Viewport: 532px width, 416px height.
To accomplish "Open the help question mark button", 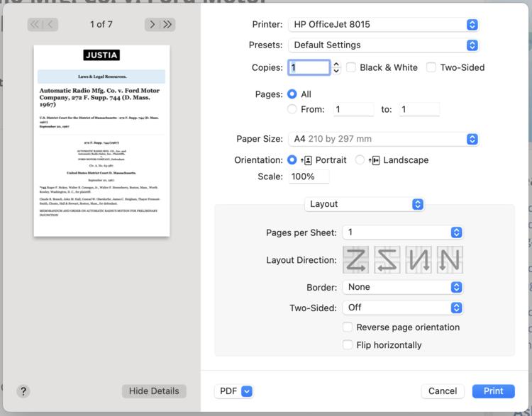I will [x=23, y=391].
